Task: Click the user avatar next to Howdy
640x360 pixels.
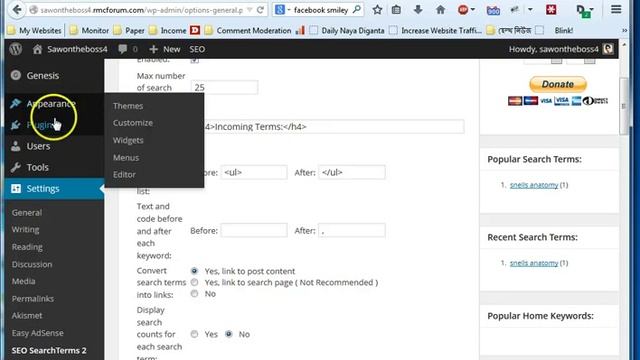Action: tap(608, 49)
